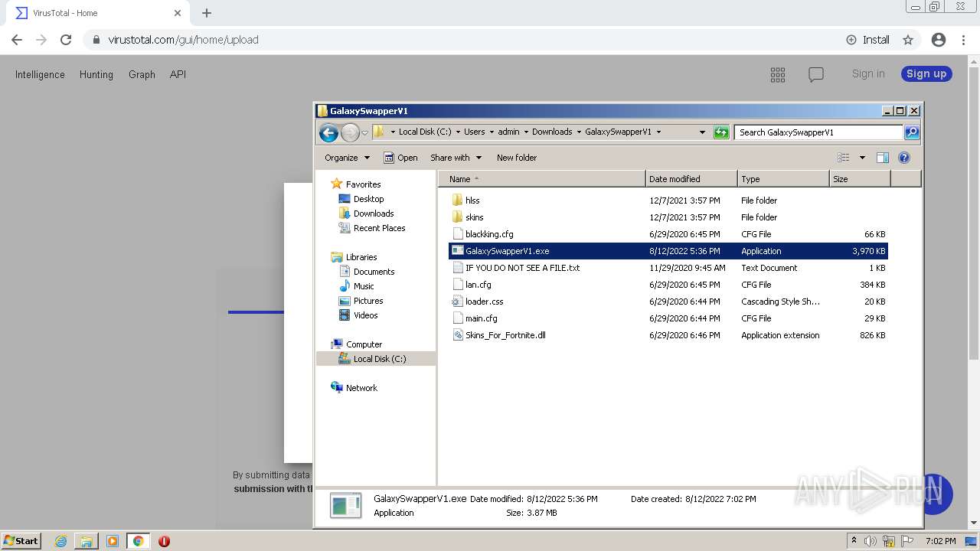Expand the admin breadcrumb arrow
This screenshot has height=551, width=980.
point(525,132)
